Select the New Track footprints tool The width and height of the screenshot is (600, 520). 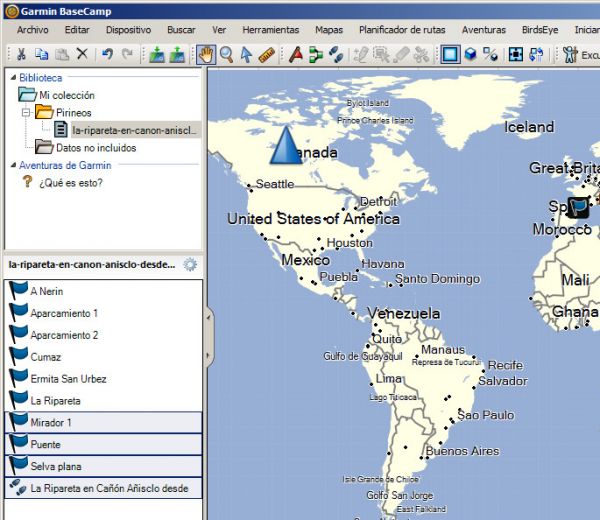click(336, 55)
